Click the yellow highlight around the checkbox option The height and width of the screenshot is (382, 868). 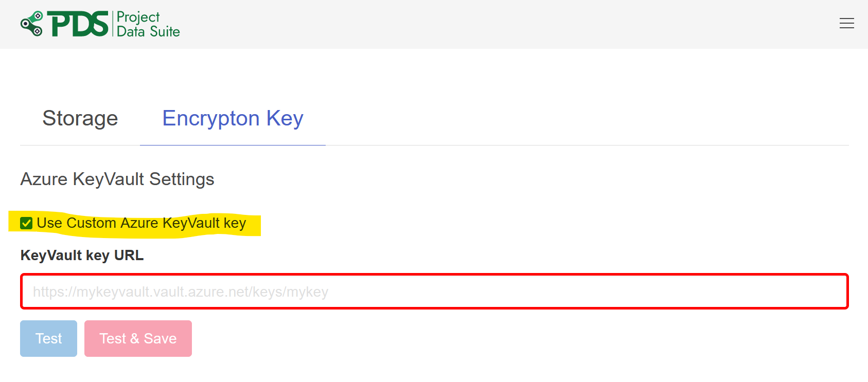(x=253, y=225)
